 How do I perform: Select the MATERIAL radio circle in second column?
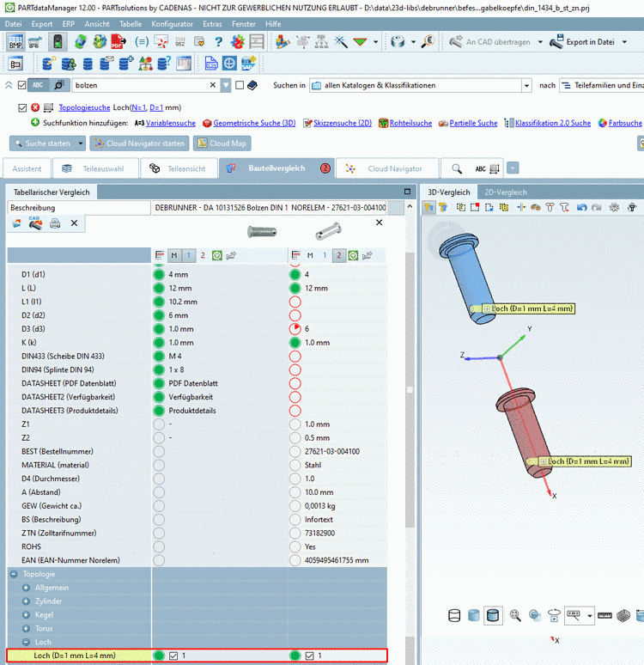pyautogui.click(x=295, y=465)
